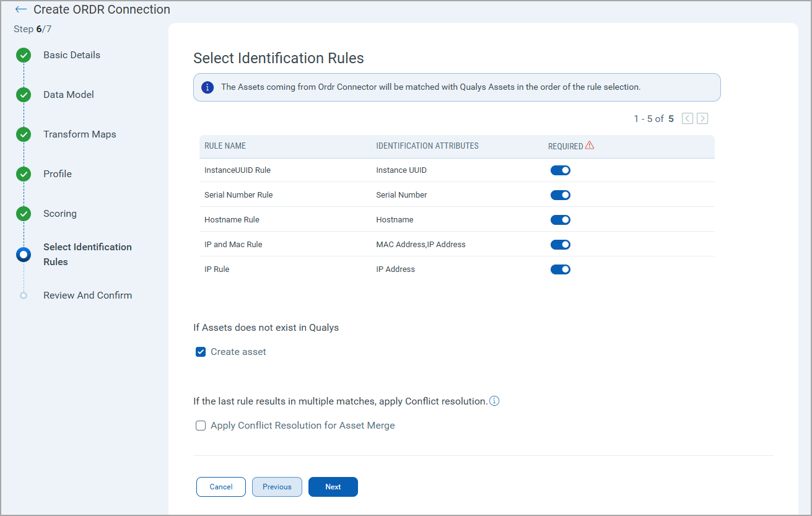Select the Profile step in the sidebar
812x516 pixels.
[57, 174]
